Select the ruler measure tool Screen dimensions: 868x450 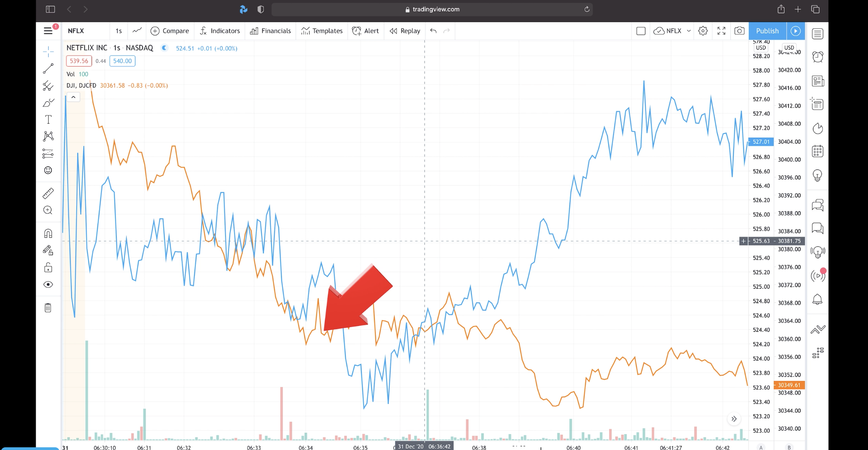coord(48,193)
